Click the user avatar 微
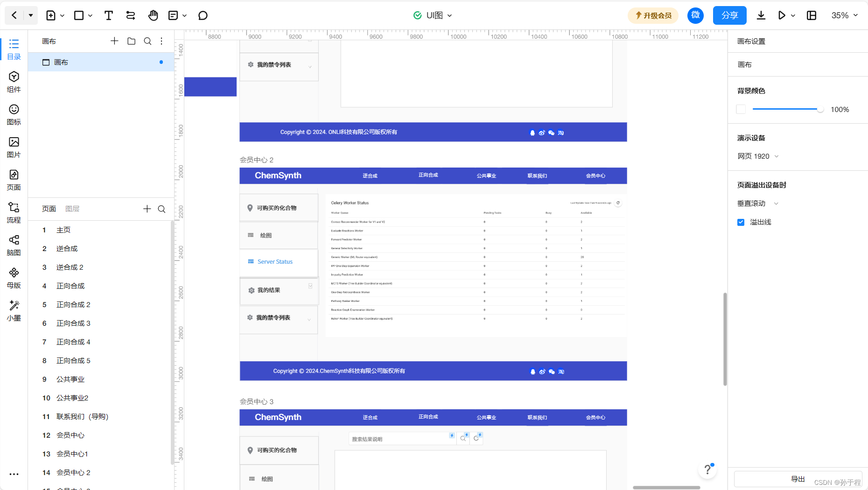868x490 pixels. [695, 15]
